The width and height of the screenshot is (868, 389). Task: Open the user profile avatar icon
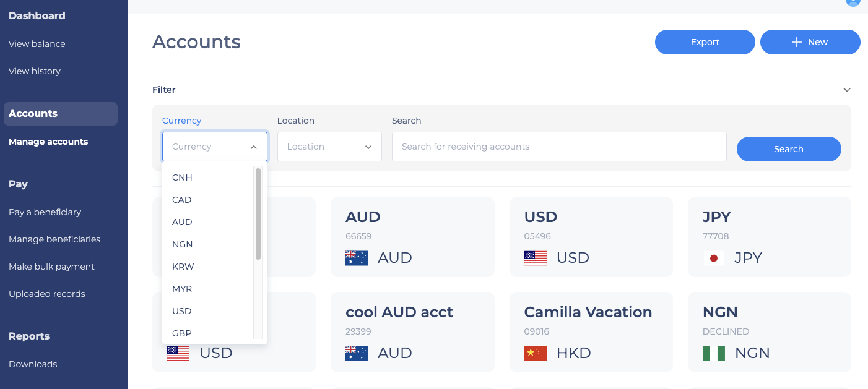coord(853,2)
